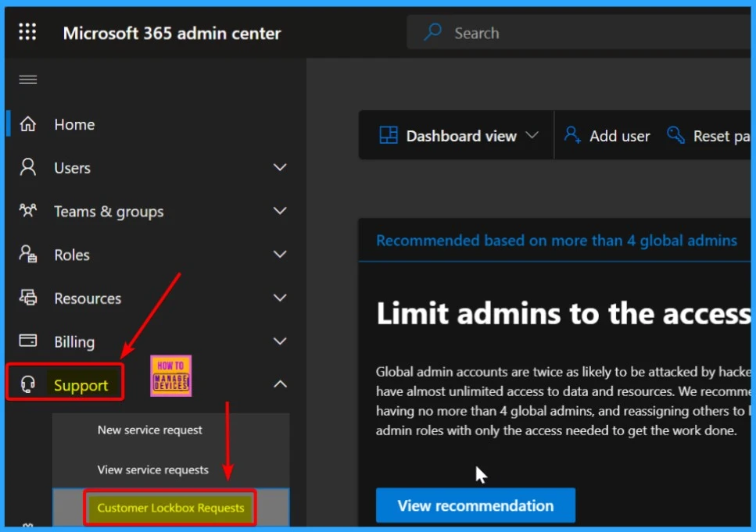756x532 pixels.
Task: Click the Global admin accounts description paragraph
Action: pos(563,401)
